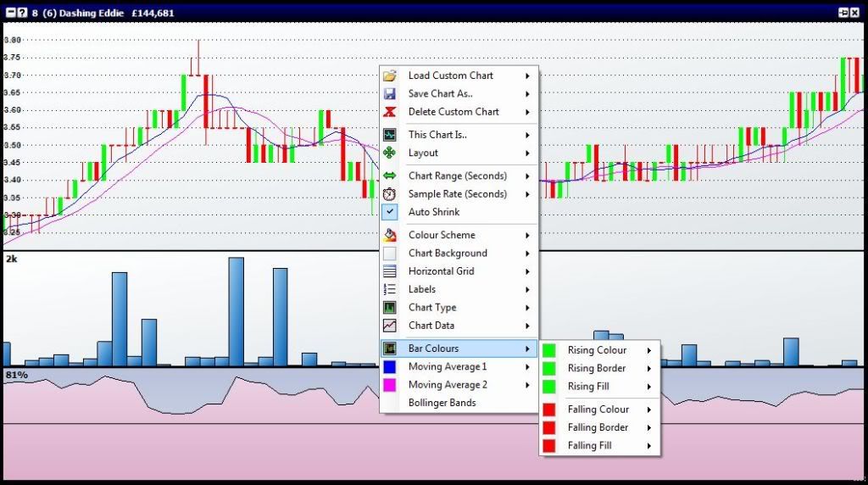Click the Chart Range double-arrow icon

point(390,176)
